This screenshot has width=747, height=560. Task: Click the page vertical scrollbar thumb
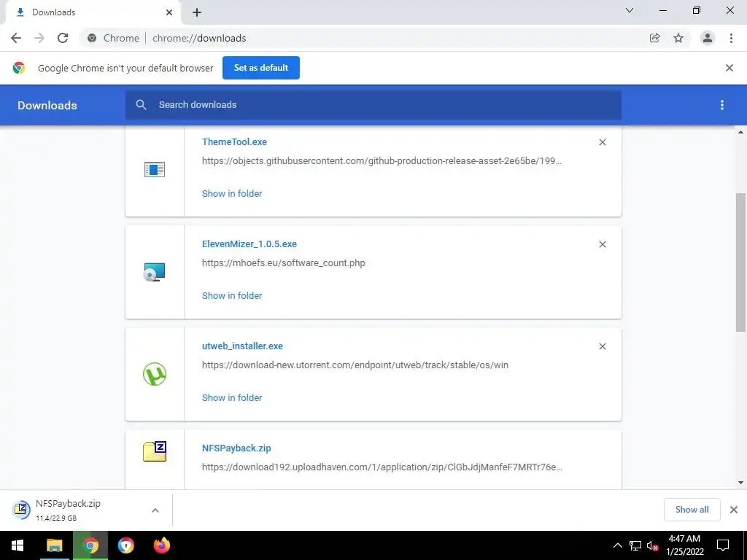click(741, 262)
